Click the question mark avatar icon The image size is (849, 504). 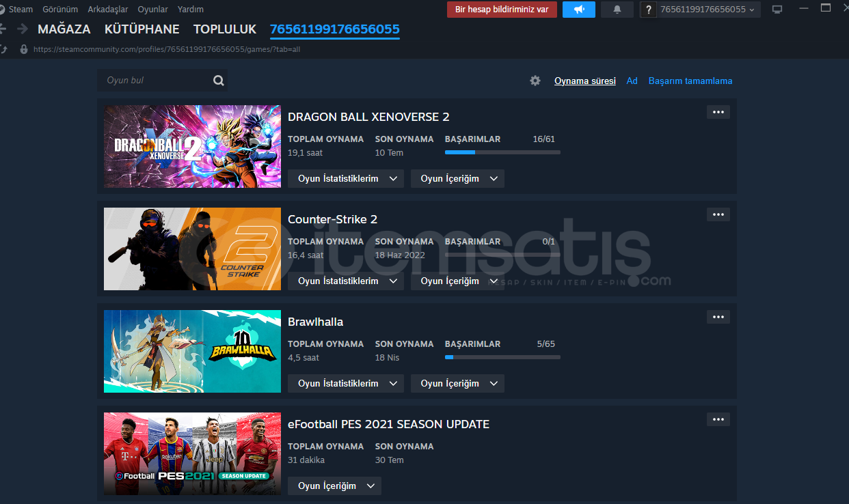point(649,10)
